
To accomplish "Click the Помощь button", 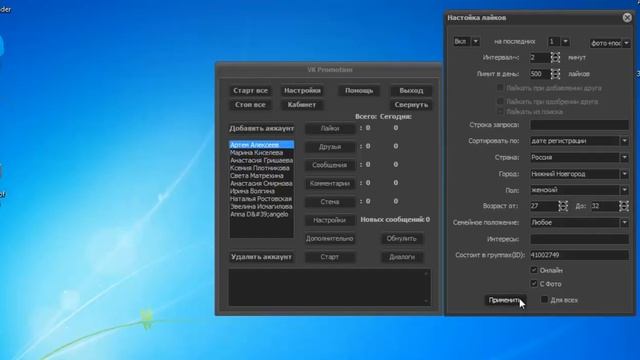I will click(359, 91).
